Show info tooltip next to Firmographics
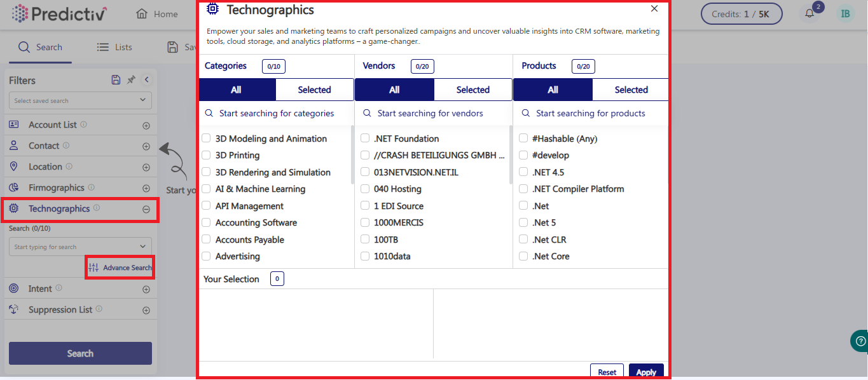 coord(92,187)
